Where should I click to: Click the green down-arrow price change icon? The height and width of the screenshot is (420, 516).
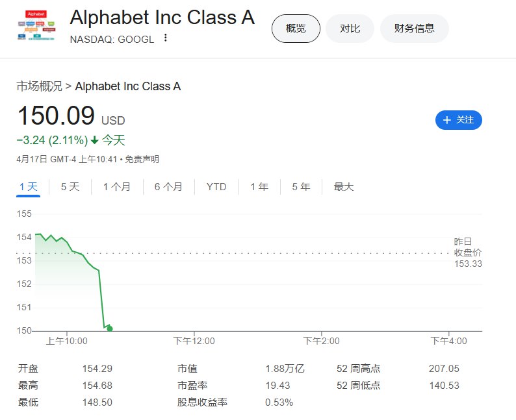pos(94,140)
